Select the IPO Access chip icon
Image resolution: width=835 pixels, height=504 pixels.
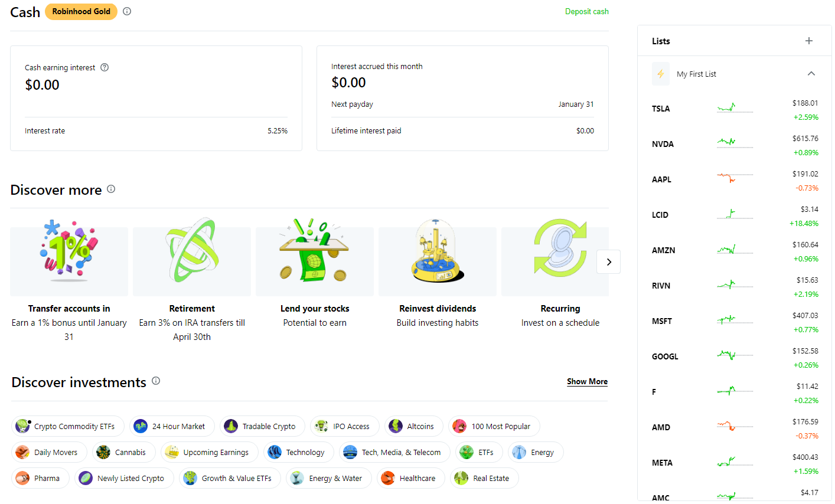tap(321, 426)
